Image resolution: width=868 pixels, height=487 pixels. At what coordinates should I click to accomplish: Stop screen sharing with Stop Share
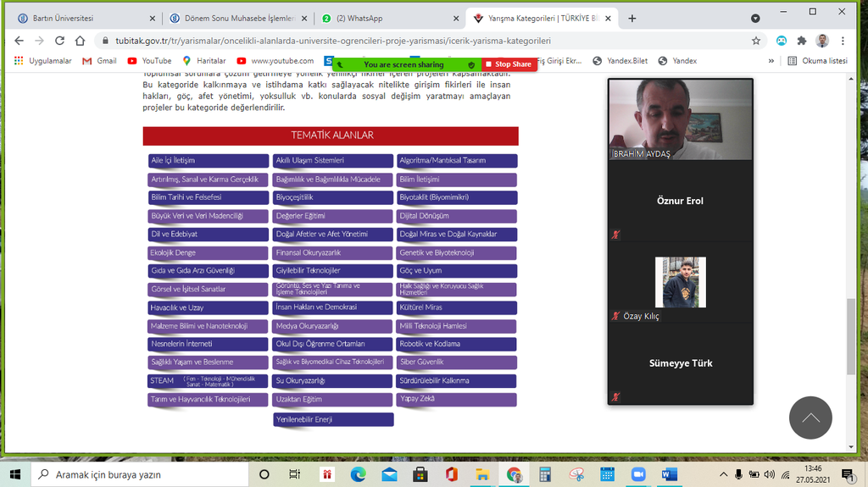click(x=508, y=64)
